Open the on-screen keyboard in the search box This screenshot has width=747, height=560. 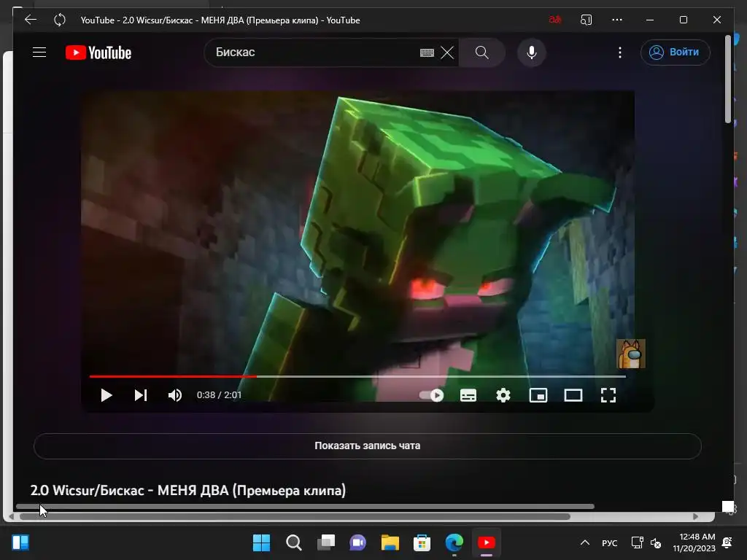pyautogui.click(x=427, y=52)
